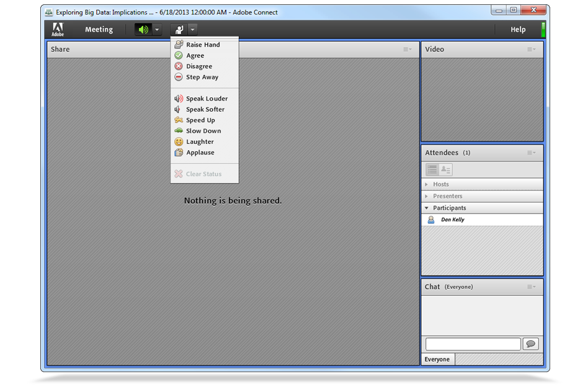Click the Share pod title
Image resolution: width=588 pixels, height=392 pixels.
(x=60, y=49)
